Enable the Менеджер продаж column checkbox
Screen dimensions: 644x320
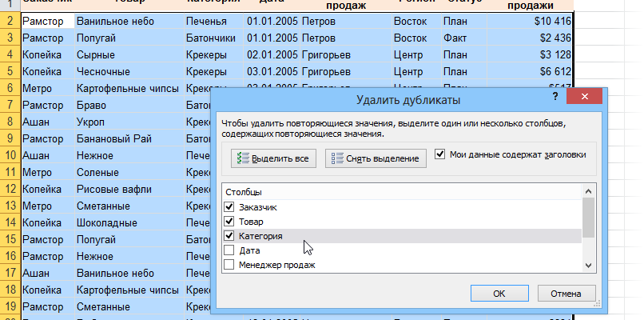click(230, 265)
